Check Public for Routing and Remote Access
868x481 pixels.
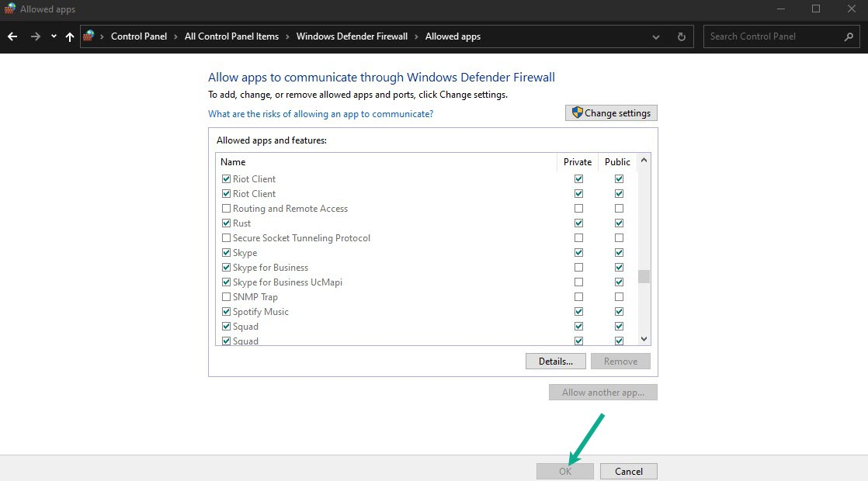tap(619, 209)
